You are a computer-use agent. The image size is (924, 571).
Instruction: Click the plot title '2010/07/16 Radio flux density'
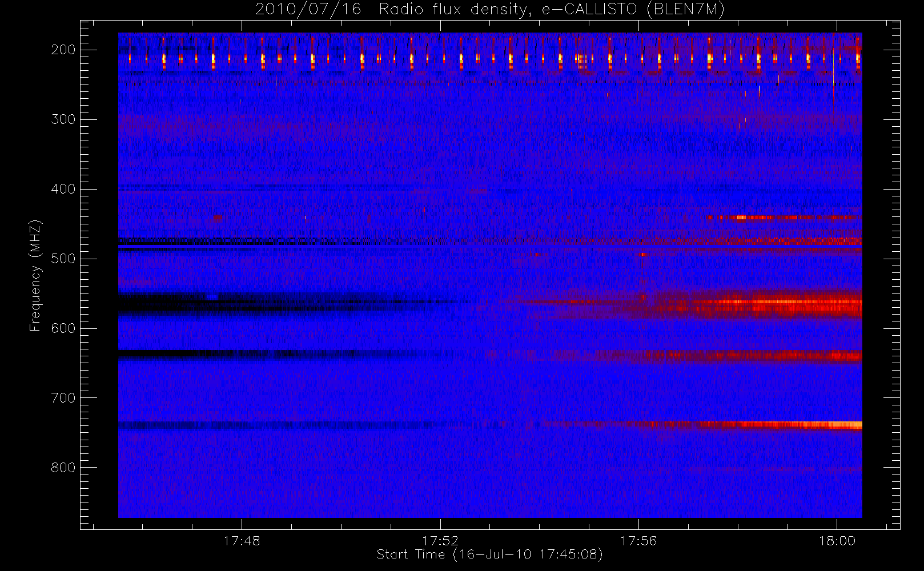coord(489,10)
